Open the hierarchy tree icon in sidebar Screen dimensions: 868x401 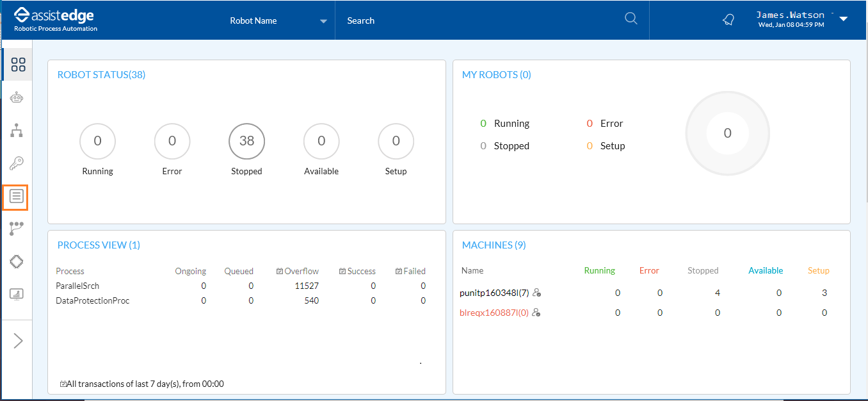[17, 131]
